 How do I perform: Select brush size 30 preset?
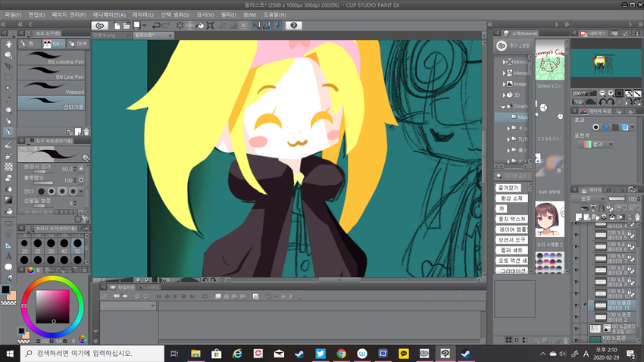(x=51, y=246)
